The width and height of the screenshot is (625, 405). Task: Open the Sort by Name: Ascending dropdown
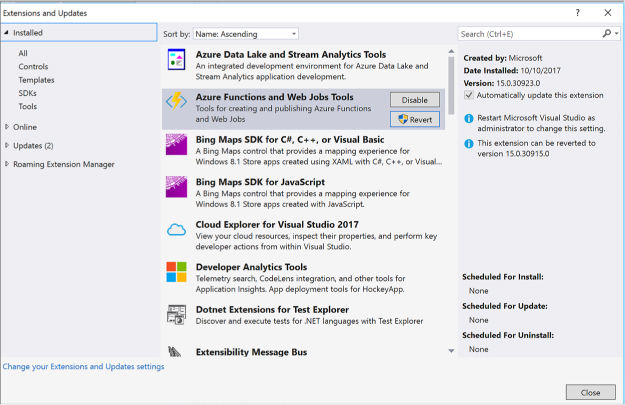tap(246, 34)
